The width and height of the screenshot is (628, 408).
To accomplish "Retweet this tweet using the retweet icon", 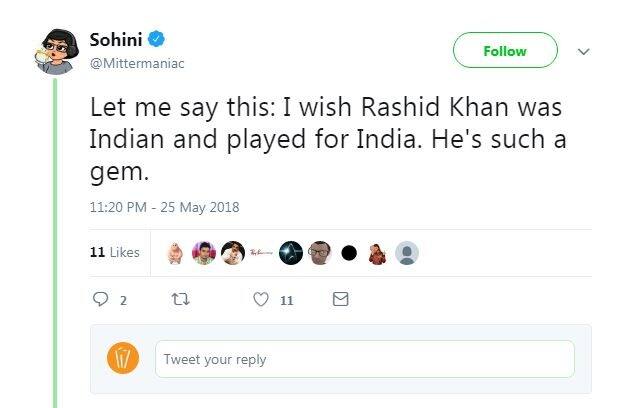I will (x=182, y=299).
